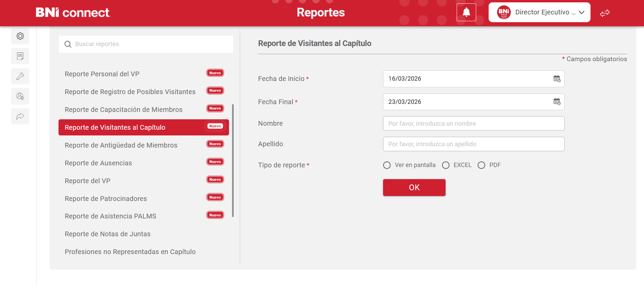Open the wrench tools sidebar icon
This screenshot has height=288, width=644.
[x=20, y=76]
